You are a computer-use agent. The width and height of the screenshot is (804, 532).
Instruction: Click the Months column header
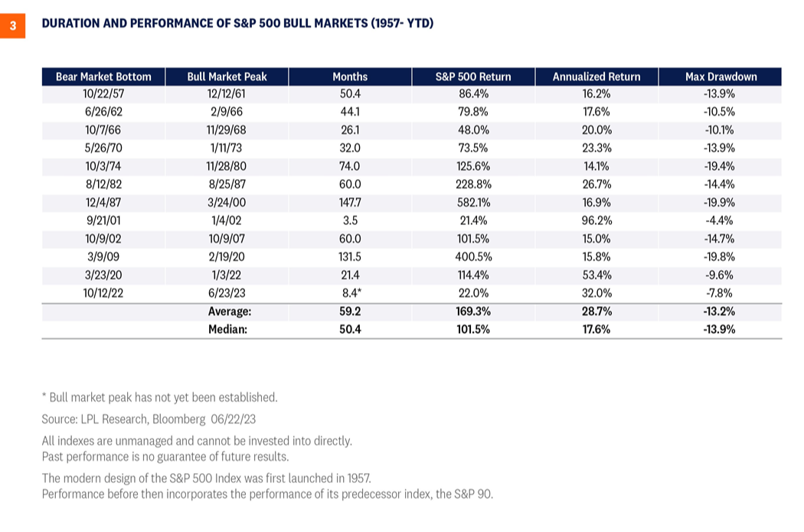(x=350, y=77)
